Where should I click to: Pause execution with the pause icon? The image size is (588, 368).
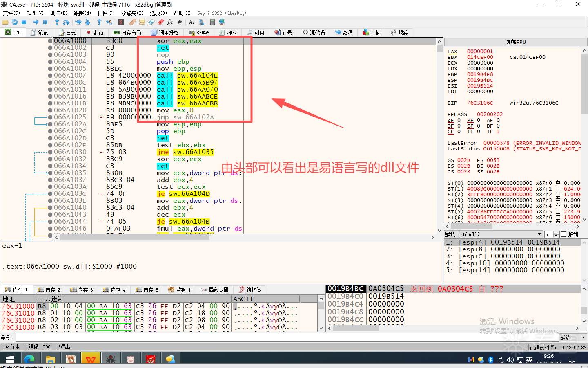pos(45,22)
